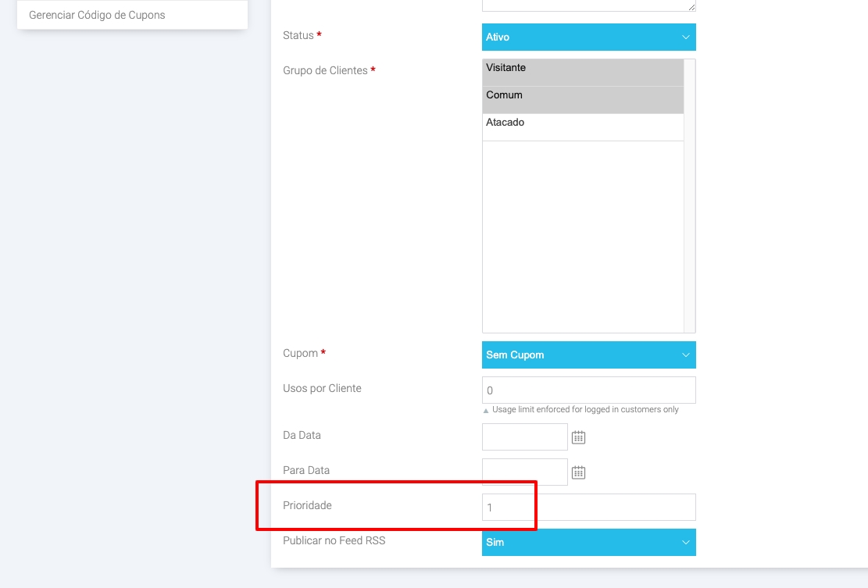Focus the Usos por Cliente field
This screenshot has height=588, width=868.
point(588,390)
